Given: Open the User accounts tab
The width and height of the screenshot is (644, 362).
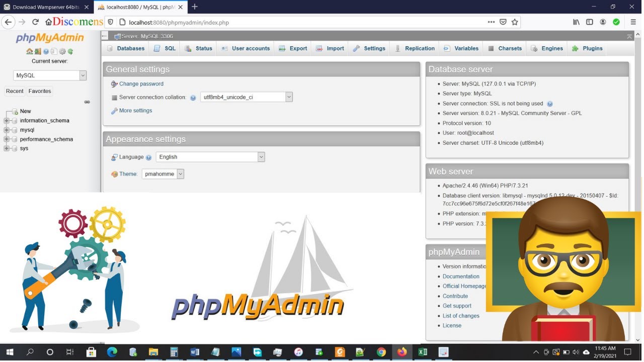Looking at the screenshot, I should point(246,48).
